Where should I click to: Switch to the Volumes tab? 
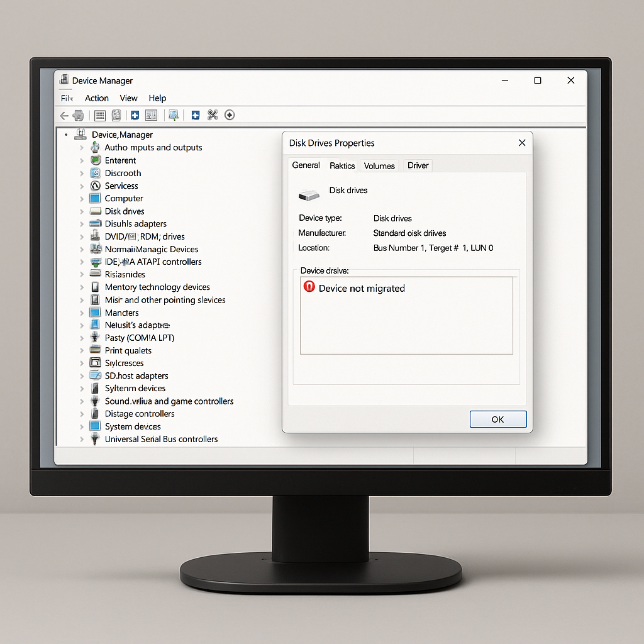(379, 166)
